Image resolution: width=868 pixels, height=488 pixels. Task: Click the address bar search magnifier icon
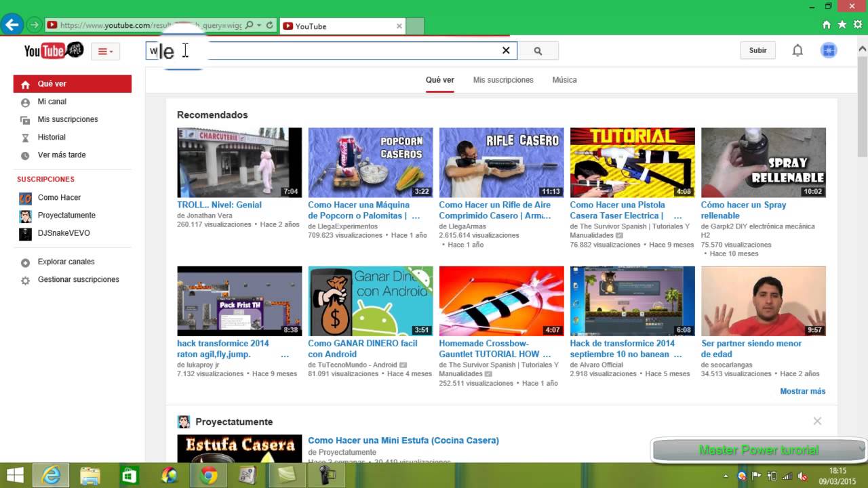click(249, 25)
